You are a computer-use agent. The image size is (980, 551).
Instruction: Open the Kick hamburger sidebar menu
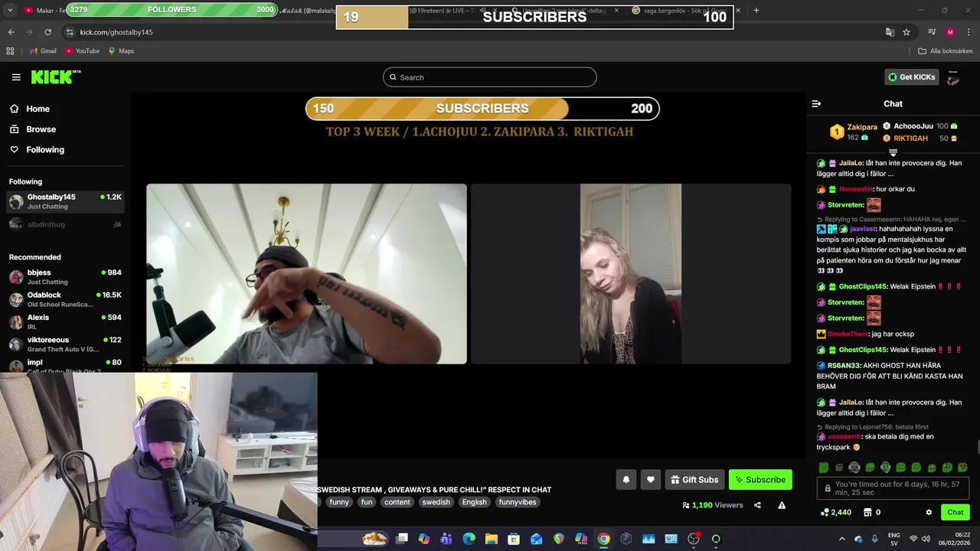point(16,77)
